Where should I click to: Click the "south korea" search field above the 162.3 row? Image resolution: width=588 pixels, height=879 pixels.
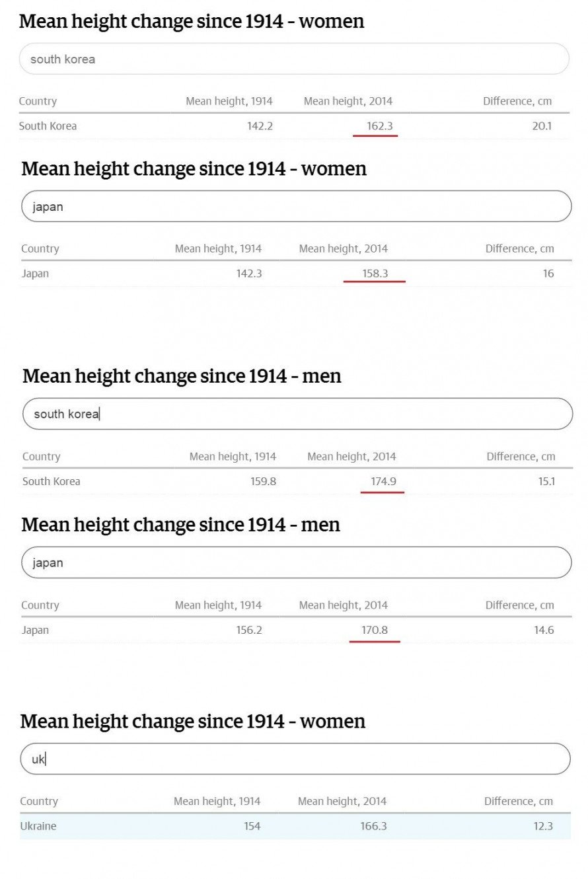coord(294,59)
